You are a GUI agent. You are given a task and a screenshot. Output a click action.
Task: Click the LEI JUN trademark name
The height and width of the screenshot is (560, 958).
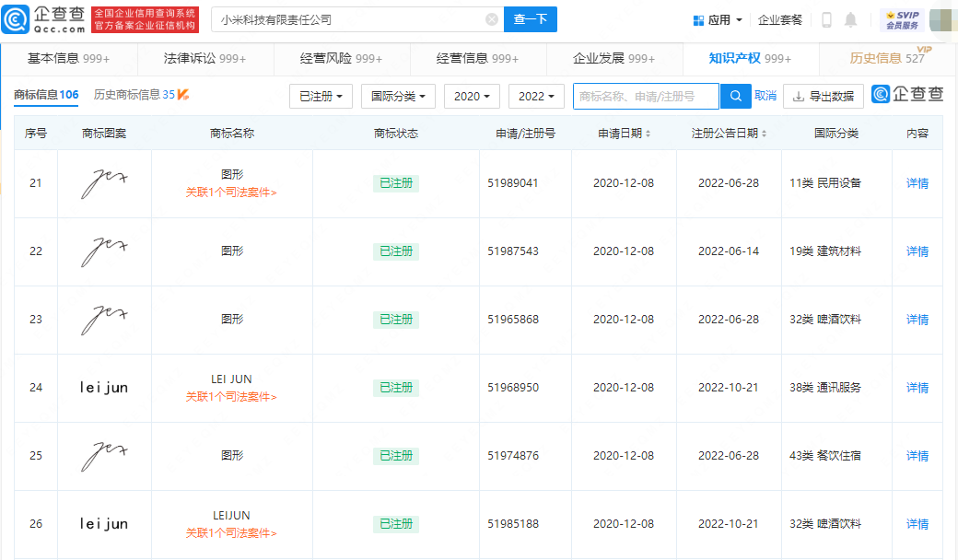pos(231,379)
